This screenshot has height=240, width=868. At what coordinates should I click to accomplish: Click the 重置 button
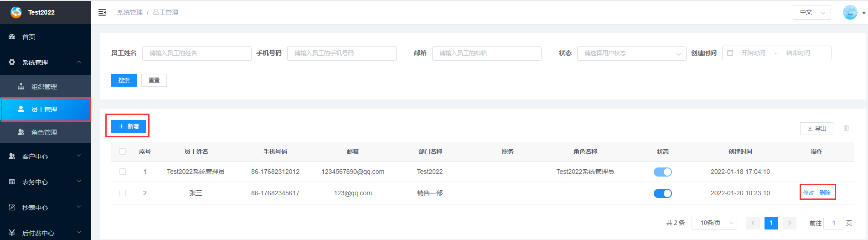tap(154, 80)
